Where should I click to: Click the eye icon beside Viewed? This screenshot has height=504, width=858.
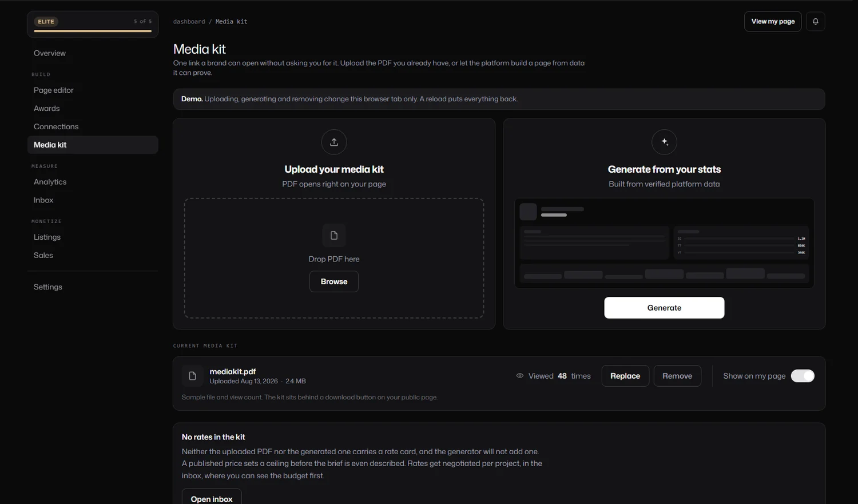(x=520, y=376)
